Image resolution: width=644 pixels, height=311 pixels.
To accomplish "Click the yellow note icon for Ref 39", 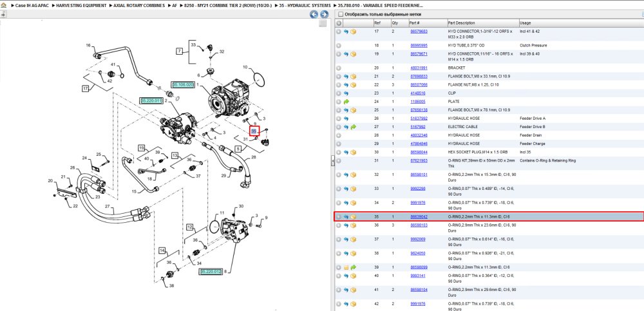I will coord(346,267).
